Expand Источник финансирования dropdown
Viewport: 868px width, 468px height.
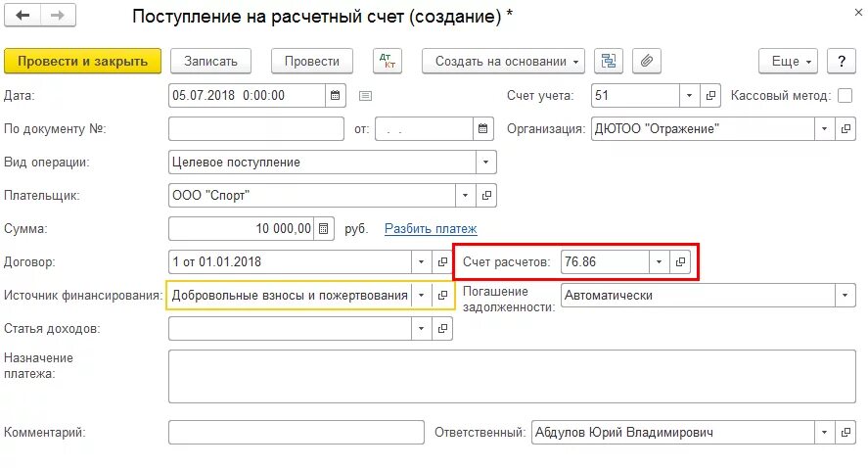421,296
